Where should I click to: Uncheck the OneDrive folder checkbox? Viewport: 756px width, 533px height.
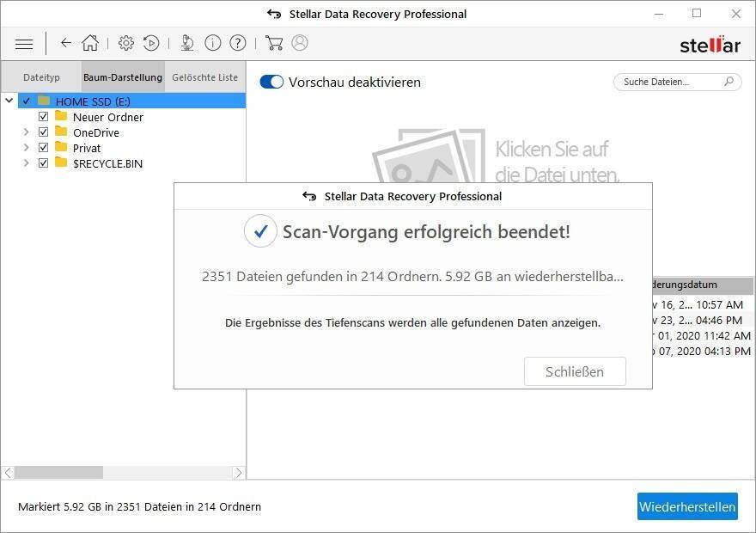tap(43, 132)
